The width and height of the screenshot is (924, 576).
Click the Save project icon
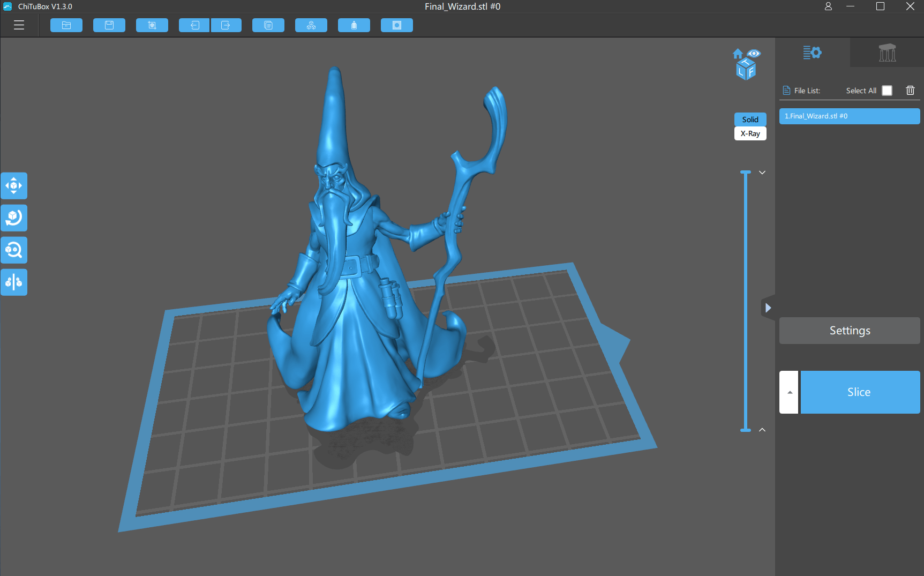click(109, 25)
